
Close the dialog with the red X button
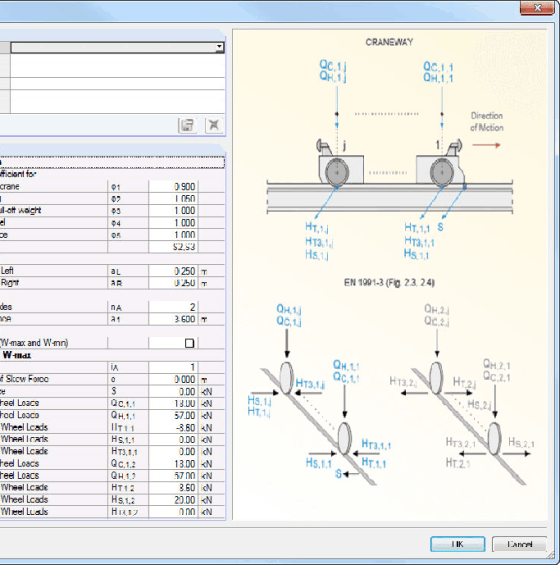click(537, 8)
